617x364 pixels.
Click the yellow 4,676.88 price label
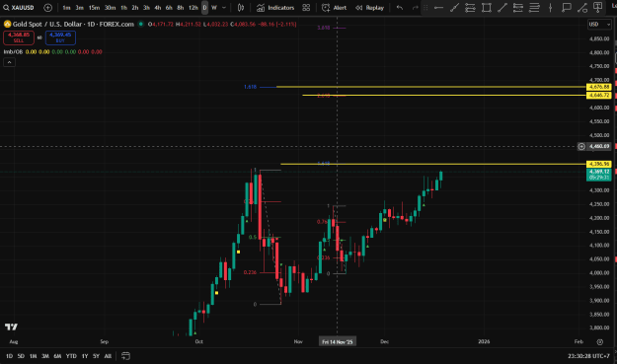[x=599, y=87]
